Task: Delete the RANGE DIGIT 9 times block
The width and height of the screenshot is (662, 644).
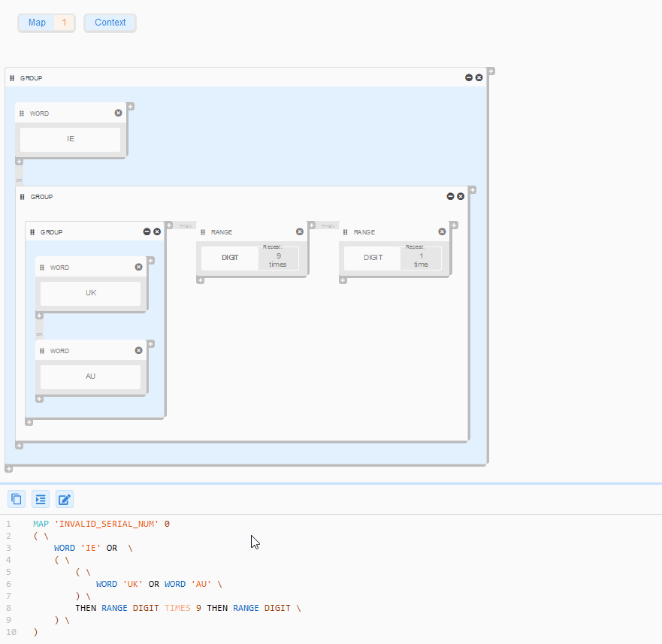Action: coord(300,232)
